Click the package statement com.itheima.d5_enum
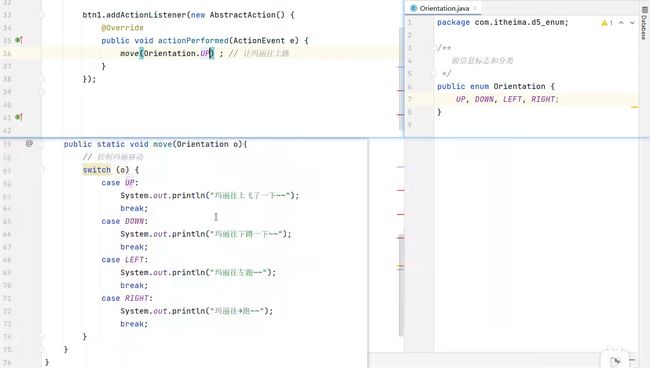This screenshot has height=368, width=650. [503, 22]
